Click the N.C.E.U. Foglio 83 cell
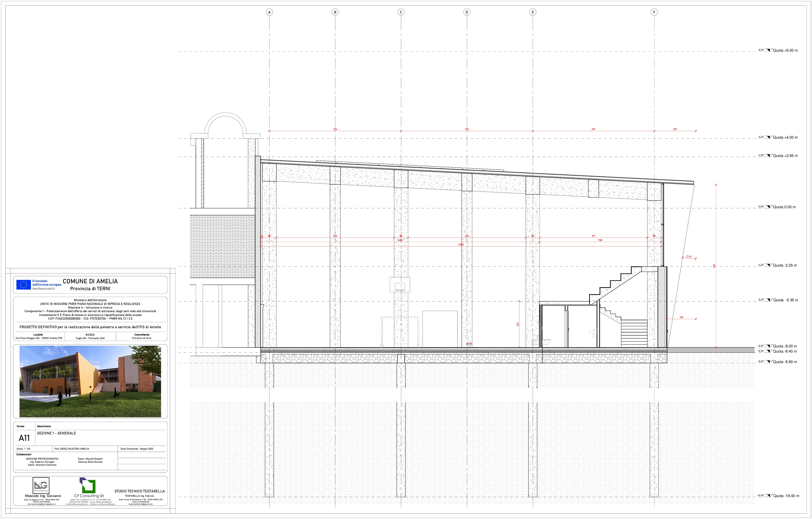Viewport: 812px width, 519px height. (90, 336)
